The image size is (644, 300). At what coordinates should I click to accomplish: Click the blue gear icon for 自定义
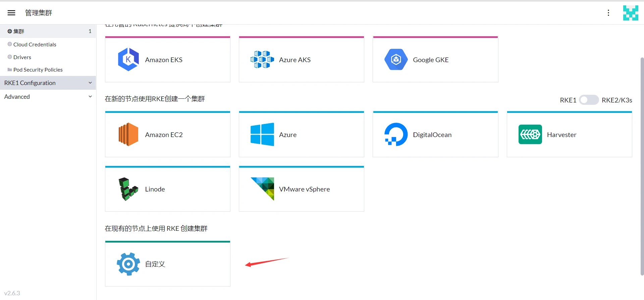pyautogui.click(x=128, y=264)
